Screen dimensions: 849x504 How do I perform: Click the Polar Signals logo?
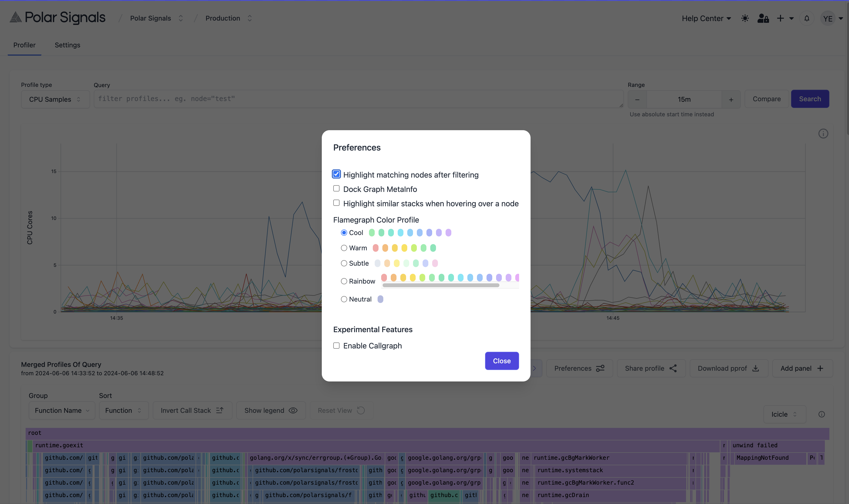[57, 18]
